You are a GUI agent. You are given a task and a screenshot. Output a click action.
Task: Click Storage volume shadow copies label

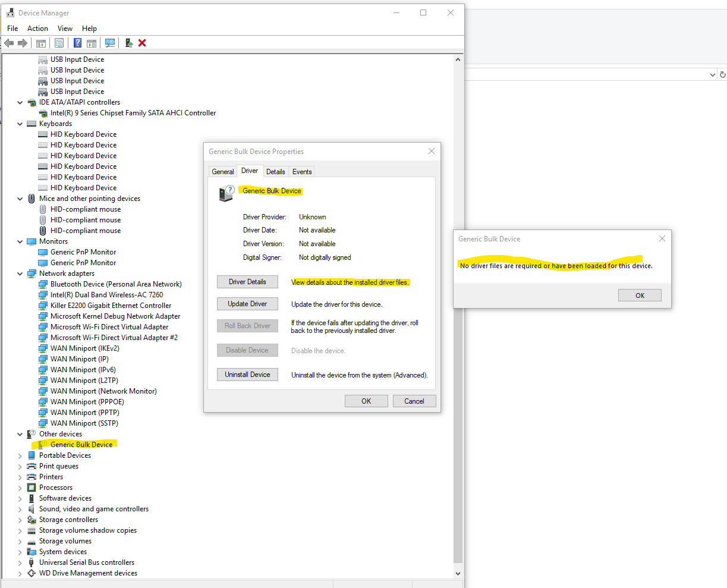(x=88, y=530)
